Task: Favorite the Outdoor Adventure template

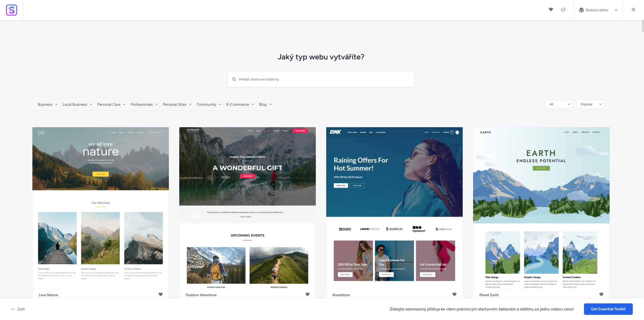Action: pyautogui.click(x=307, y=294)
